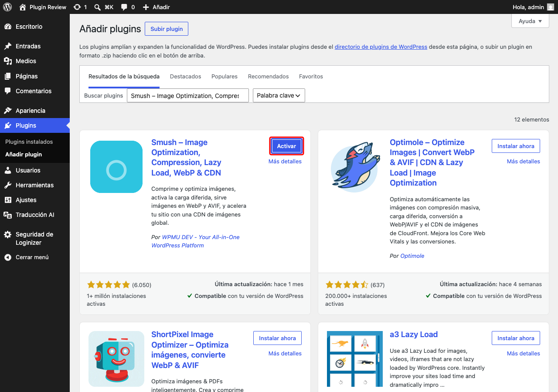Install the Optimole plugin now
Screen dimensions: 558x392
click(516, 146)
